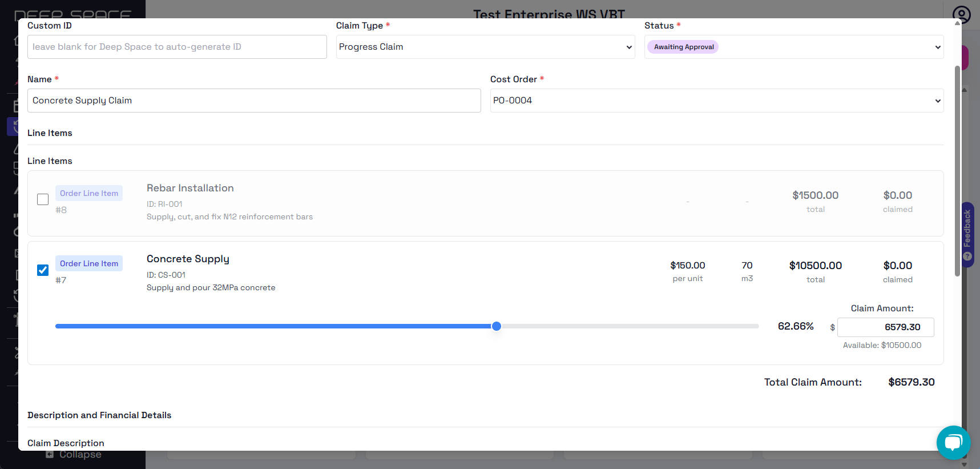This screenshot has height=469, width=980.
Task: Click the Available: $10500.00 text
Action: [x=882, y=345]
